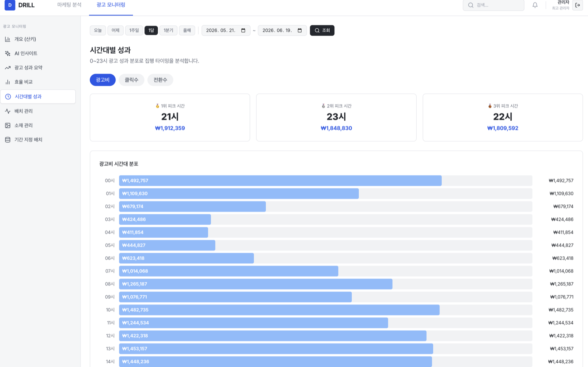Click the 조회 search button
588x367 pixels.
click(x=322, y=31)
